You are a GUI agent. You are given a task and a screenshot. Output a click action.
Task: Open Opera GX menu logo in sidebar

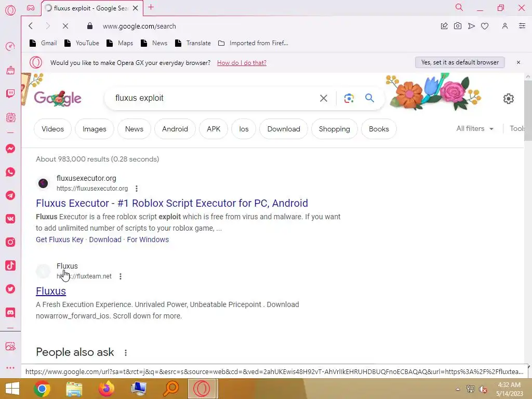coord(10,10)
